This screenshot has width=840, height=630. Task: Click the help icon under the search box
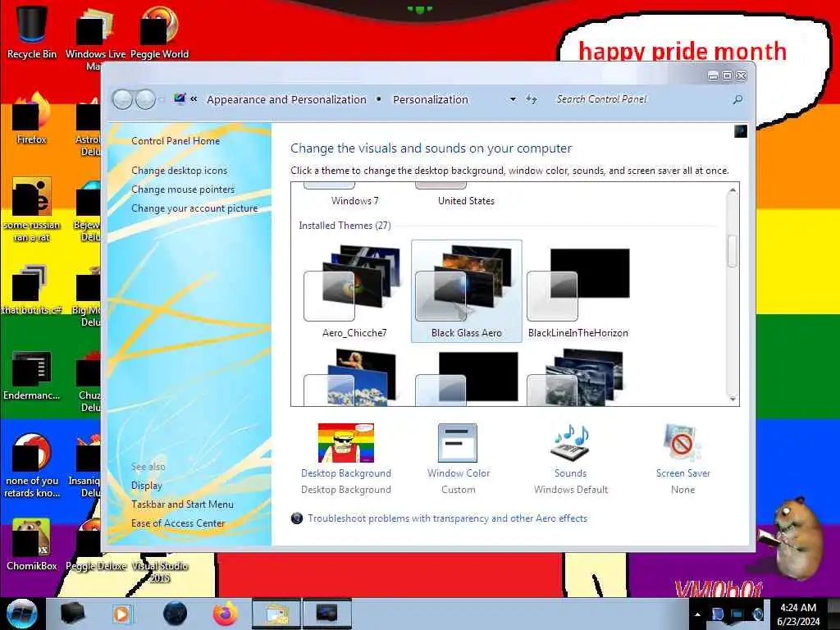point(741,131)
